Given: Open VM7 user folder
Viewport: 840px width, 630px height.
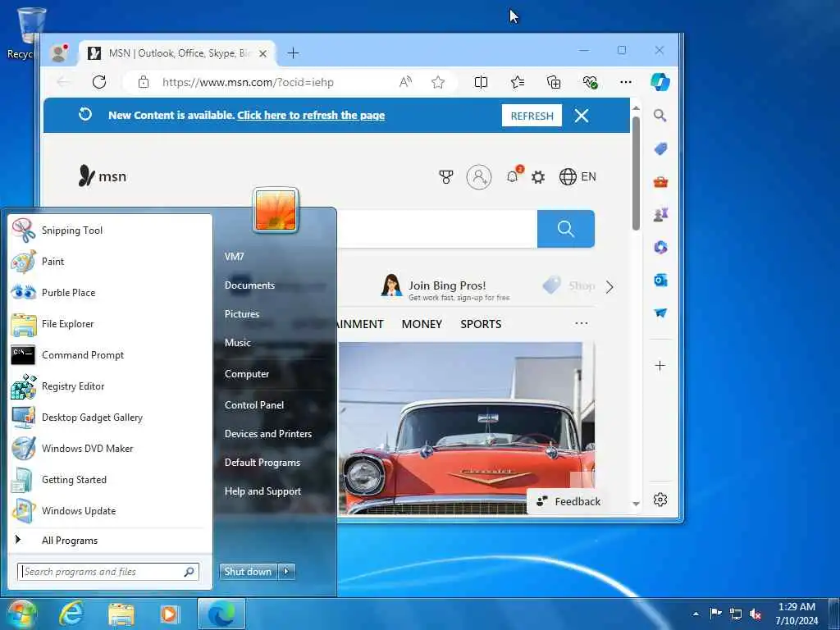Looking at the screenshot, I should coord(234,257).
